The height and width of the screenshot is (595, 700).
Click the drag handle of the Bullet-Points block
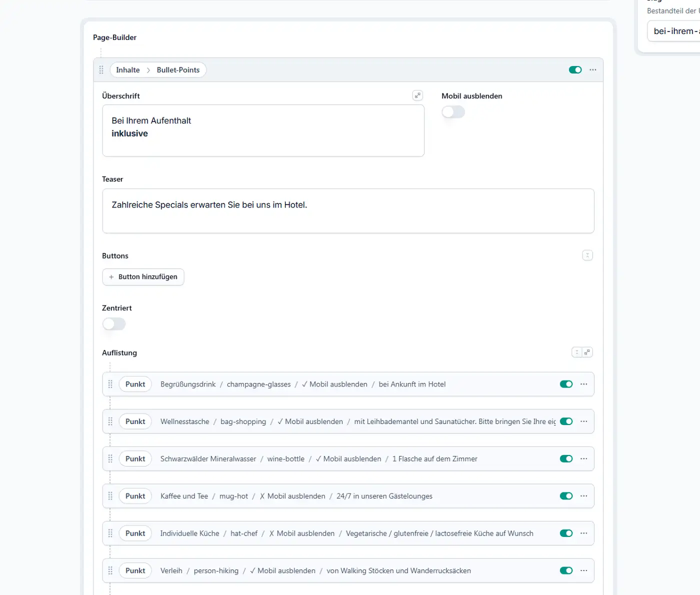[x=101, y=70]
